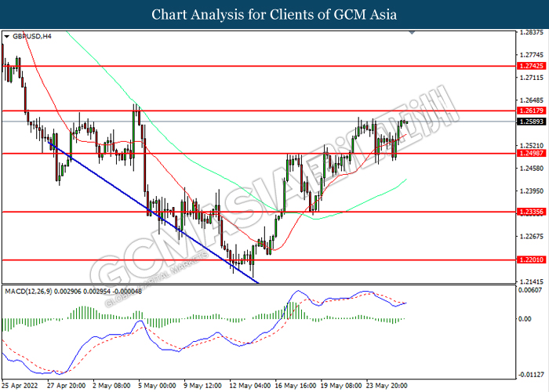Click the 2 May 08:00 time label
The width and height of the screenshot is (549, 392).
111,386
